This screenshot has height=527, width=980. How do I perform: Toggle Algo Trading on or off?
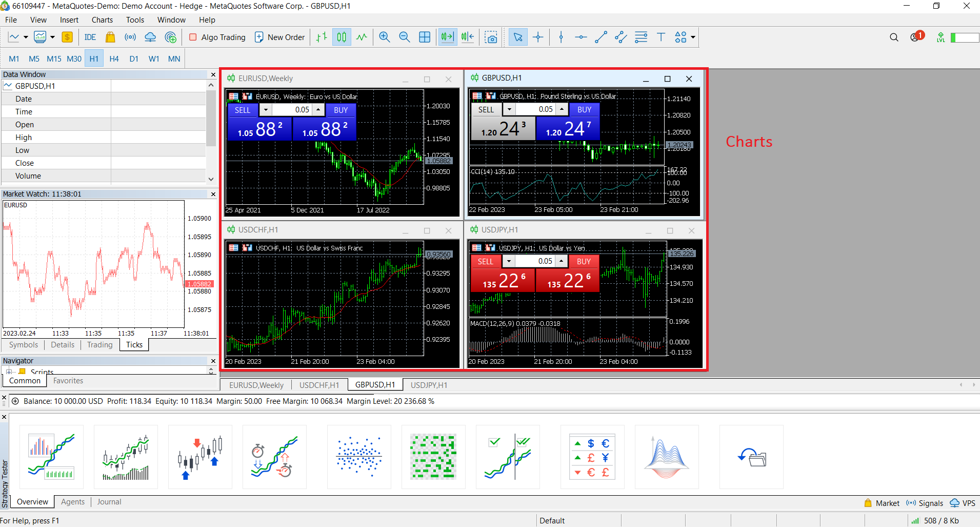pyautogui.click(x=217, y=37)
